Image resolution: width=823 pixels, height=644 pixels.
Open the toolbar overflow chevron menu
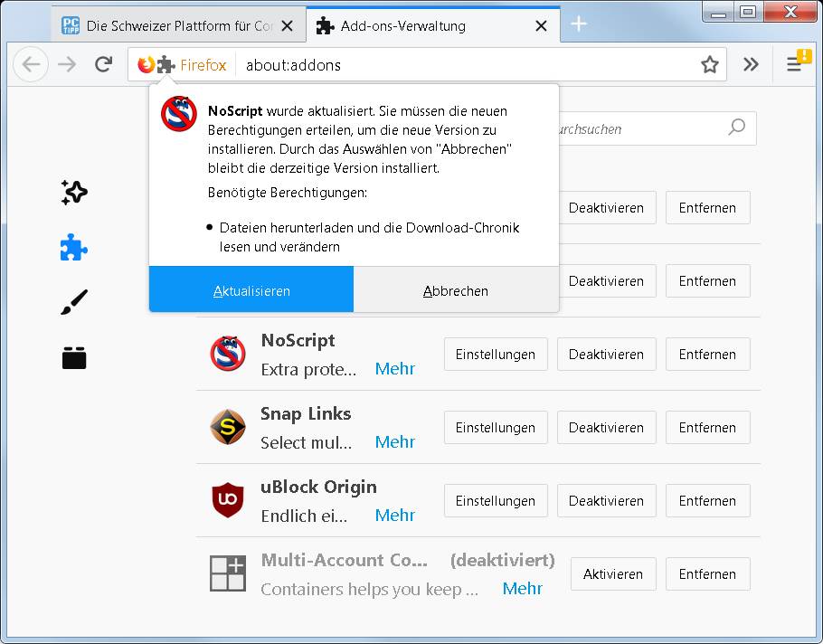click(751, 64)
